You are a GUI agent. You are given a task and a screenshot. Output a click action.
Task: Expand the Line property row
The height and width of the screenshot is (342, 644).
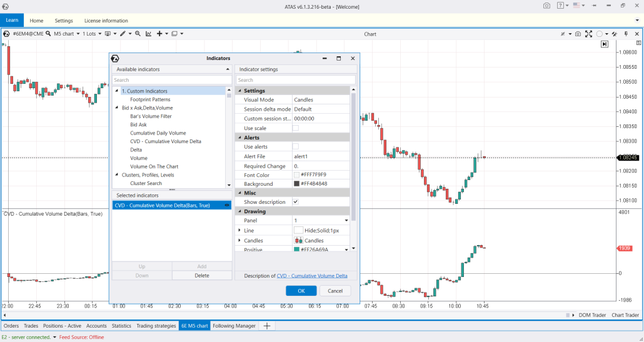(x=239, y=231)
